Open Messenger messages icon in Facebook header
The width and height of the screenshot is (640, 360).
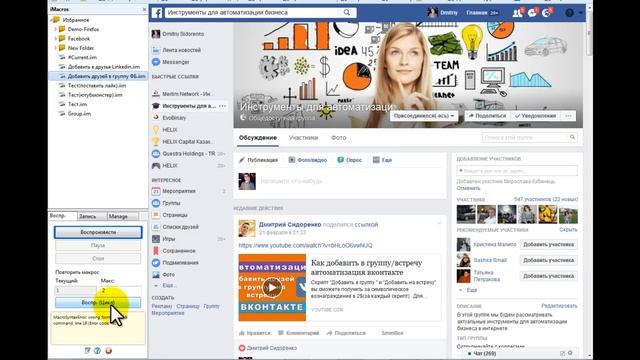pos(532,13)
